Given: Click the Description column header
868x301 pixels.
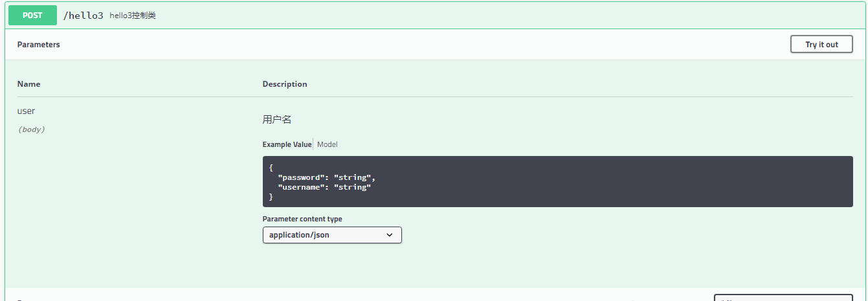Looking at the screenshot, I should point(285,84).
